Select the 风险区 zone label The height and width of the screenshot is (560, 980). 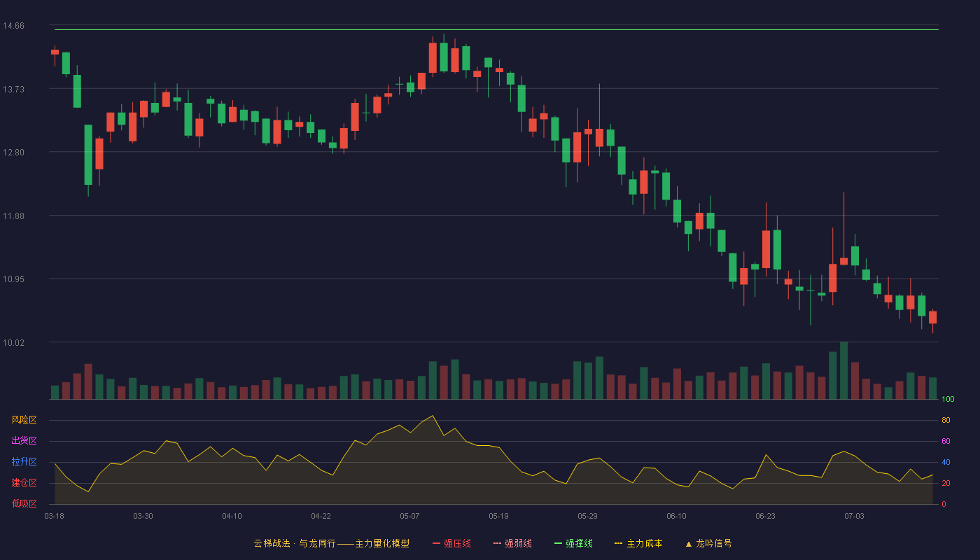tap(24, 420)
